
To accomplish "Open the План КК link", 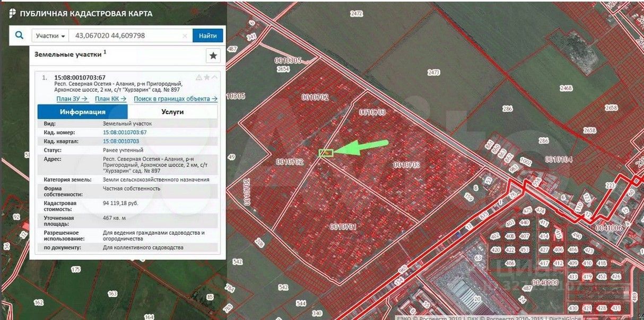I will (x=110, y=99).
